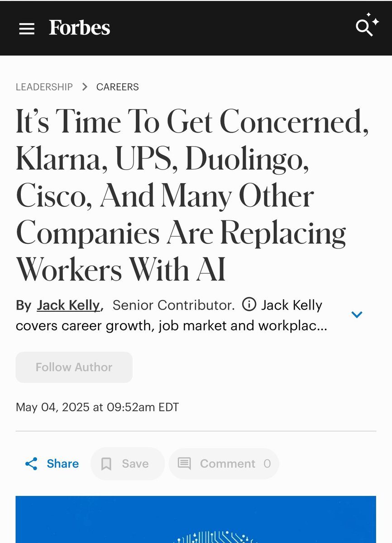The image size is (392, 543).
Task: Click the Forbes logo
Action: coord(79,28)
